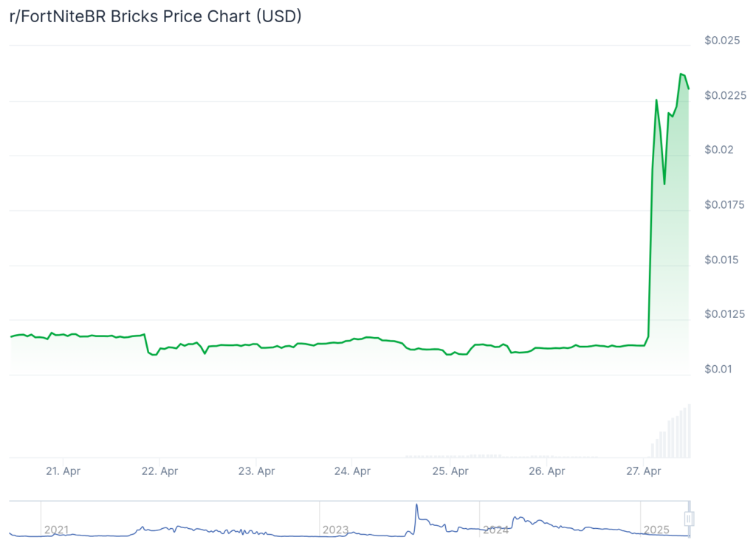This screenshot has height=551, width=756.
Task: Jump to 2025 in the navigator timeline
Action: pyautogui.click(x=656, y=530)
